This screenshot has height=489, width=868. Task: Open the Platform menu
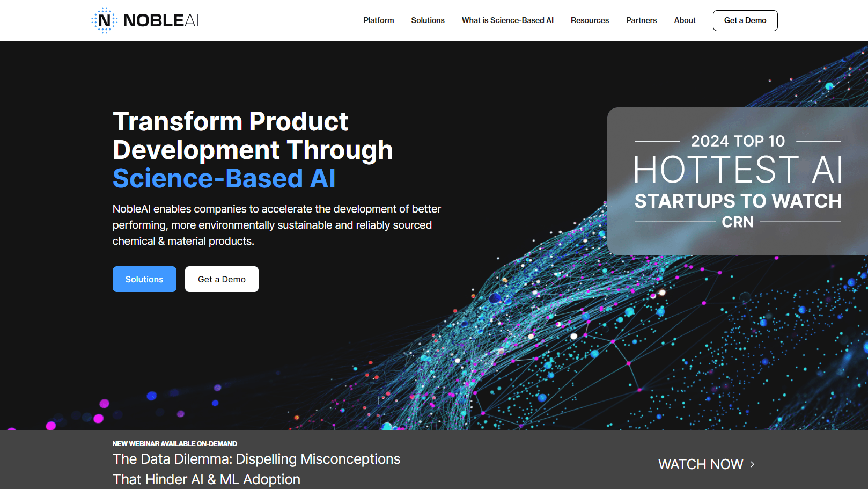tap(379, 20)
